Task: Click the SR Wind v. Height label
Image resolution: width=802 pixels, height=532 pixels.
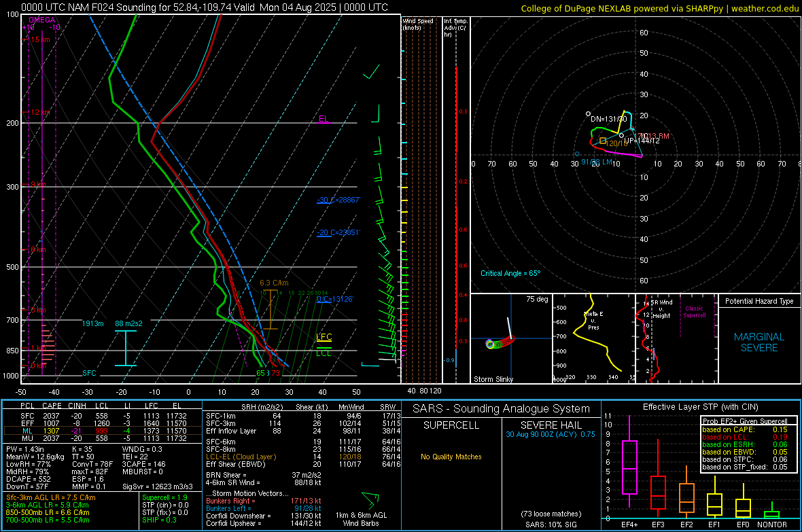Action: [661, 309]
